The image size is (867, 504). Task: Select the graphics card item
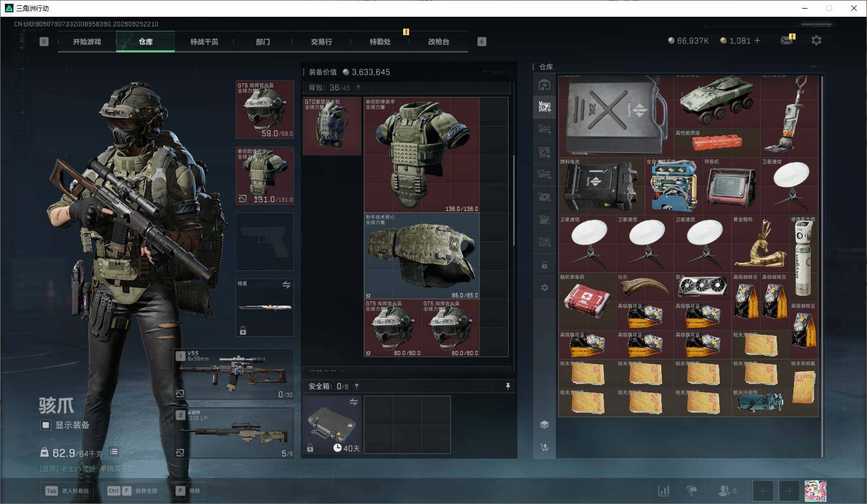(702, 287)
